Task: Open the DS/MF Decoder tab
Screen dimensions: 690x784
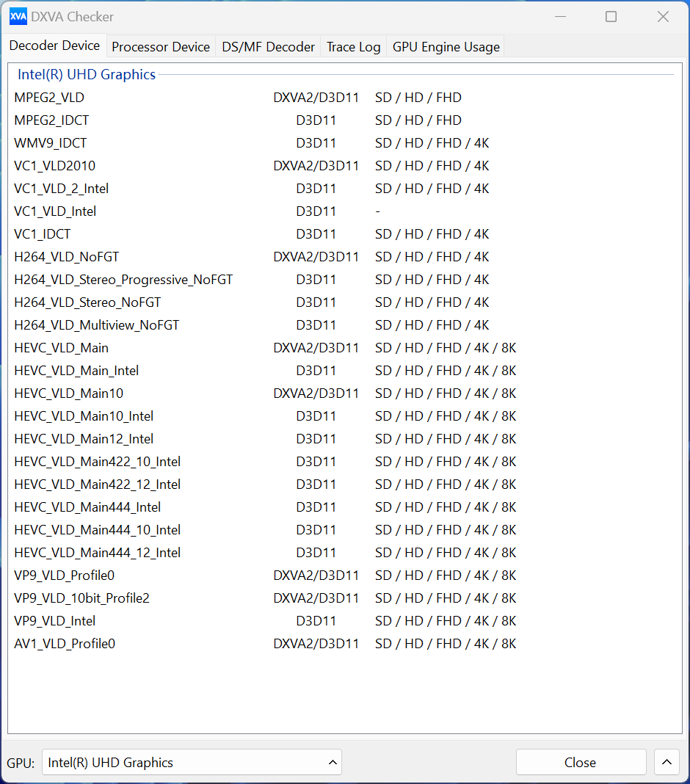Action: (268, 46)
